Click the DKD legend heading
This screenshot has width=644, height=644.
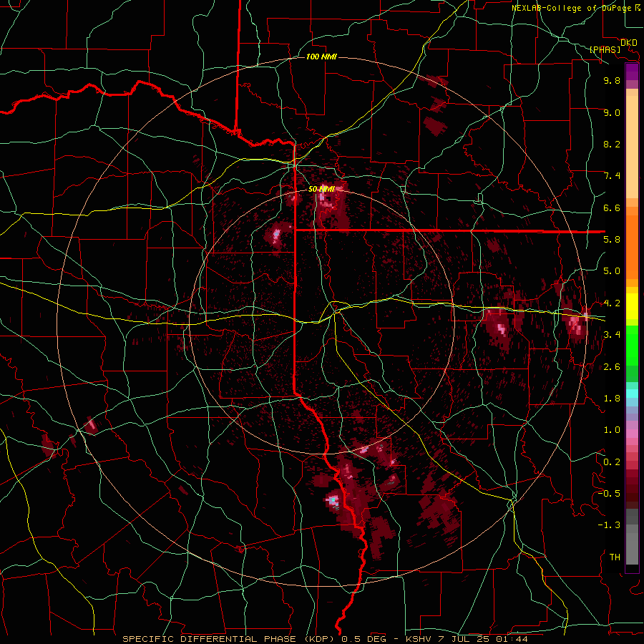pyautogui.click(x=628, y=43)
